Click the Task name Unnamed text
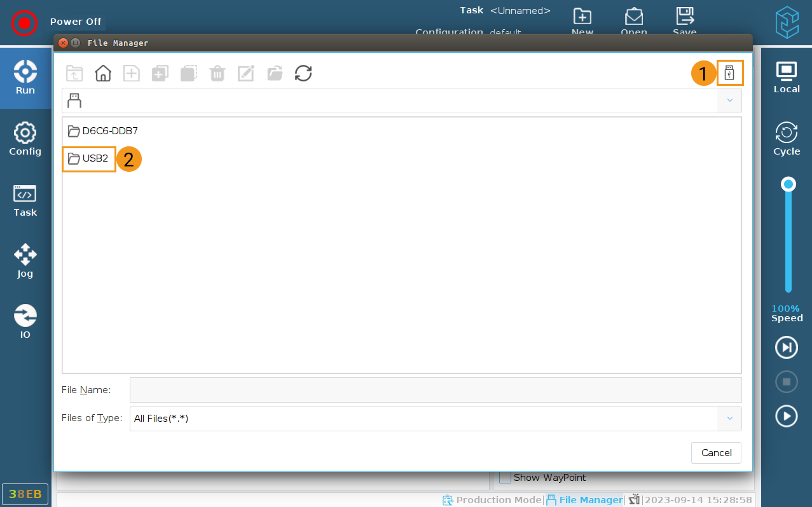This screenshot has height=507, width=812. coord(520,11)
